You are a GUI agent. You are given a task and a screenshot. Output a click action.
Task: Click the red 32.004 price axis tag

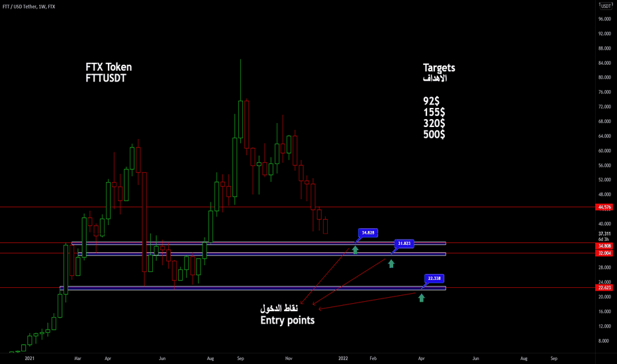(x=604, y=253)
